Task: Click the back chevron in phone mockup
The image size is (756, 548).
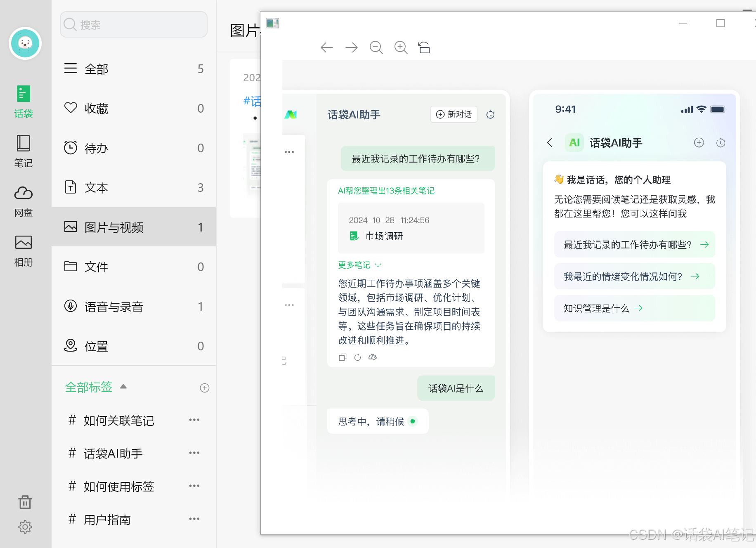Action: [550, 143]
